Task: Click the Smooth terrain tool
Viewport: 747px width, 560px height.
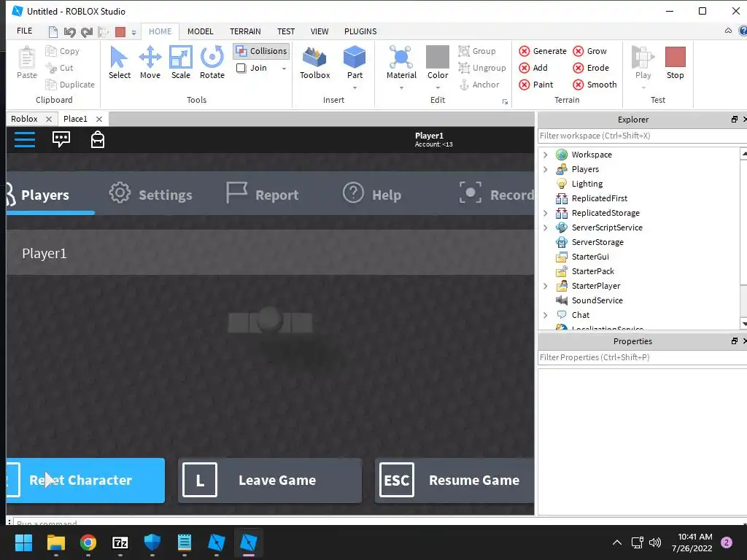Action: [595, 85]
